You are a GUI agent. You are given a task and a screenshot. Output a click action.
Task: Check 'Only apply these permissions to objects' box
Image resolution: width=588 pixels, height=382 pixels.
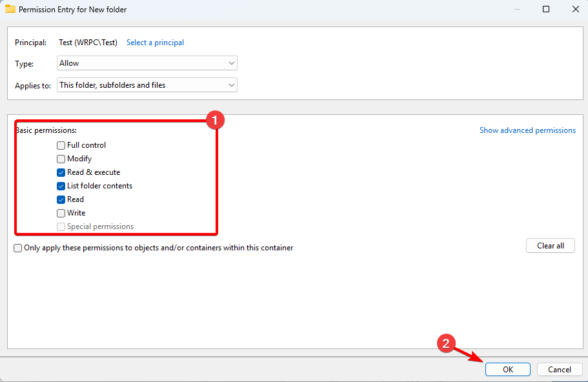pyautogui.click(x=17, y=248)
